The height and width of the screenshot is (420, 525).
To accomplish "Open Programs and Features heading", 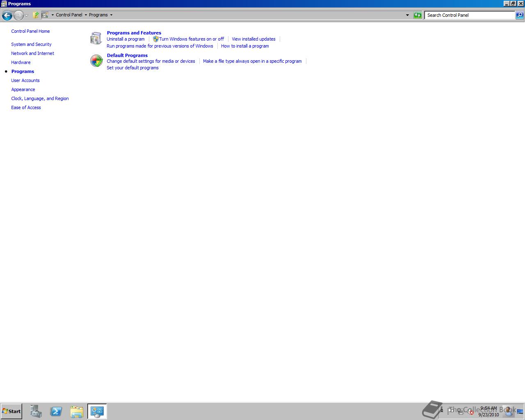I will [x=134, y=33].
